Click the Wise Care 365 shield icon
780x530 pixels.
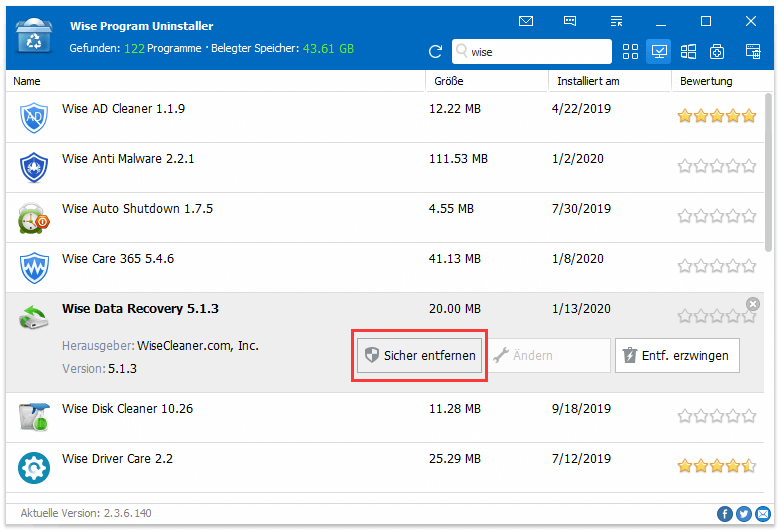(34, 268)
